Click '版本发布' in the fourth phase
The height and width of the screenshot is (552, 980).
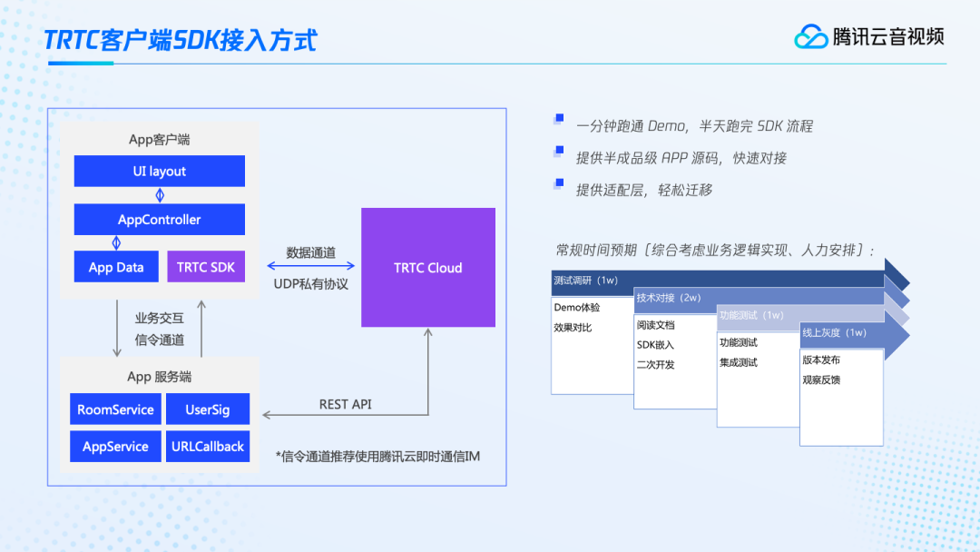pos(821,360)
